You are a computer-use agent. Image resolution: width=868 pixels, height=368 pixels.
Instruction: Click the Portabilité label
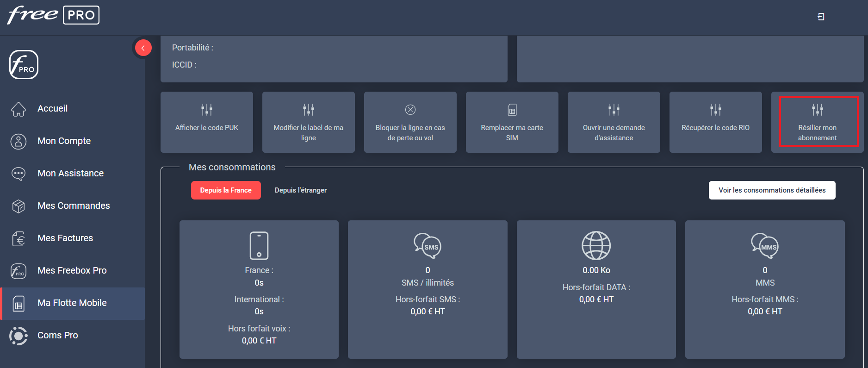point(192,48)
